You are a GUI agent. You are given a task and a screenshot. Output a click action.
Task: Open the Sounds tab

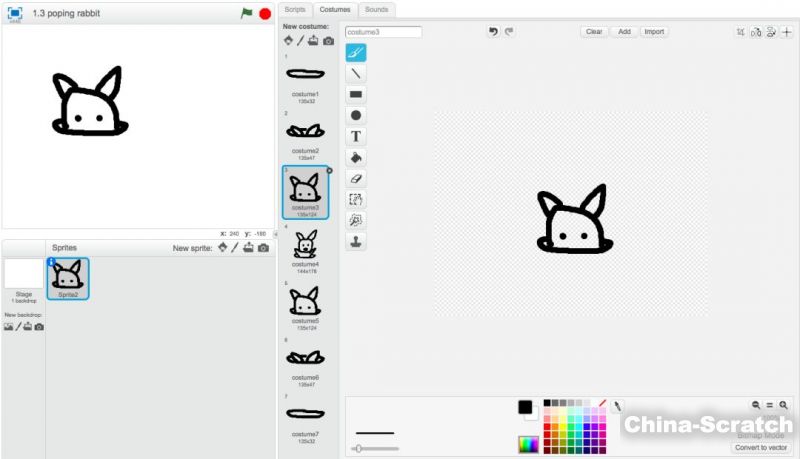(376, 9)
